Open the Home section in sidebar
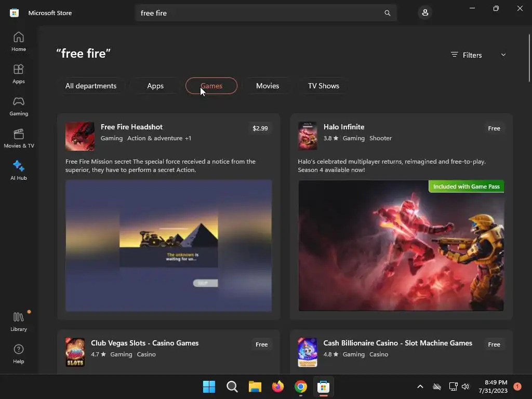The height and width of the screenshot is (399, 532). [x=19, y=42]
